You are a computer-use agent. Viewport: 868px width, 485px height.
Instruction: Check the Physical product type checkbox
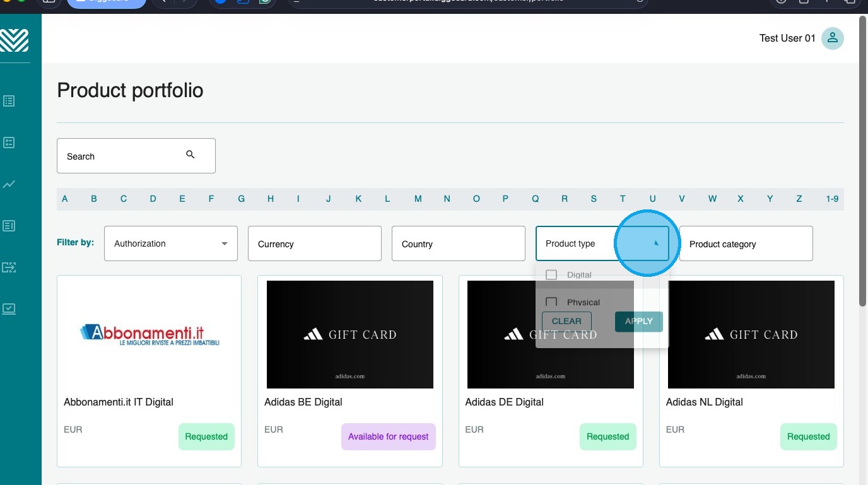click(x=551, y=302)
